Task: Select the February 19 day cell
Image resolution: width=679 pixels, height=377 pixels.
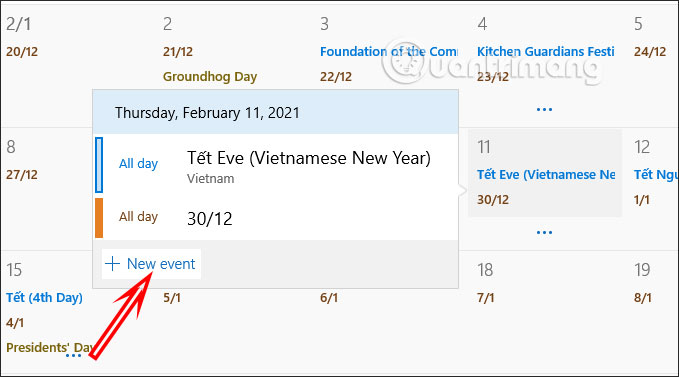Action: pyautogui.click(x=652, y=312)
